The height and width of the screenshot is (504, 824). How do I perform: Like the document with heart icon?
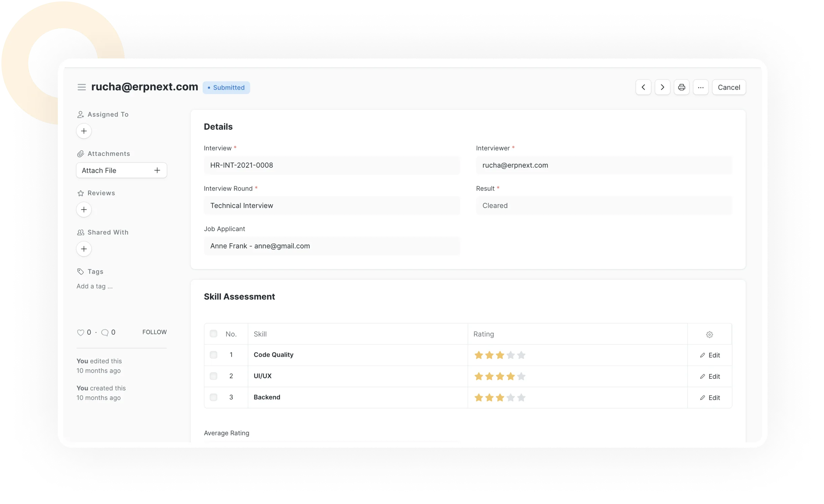click(x=80, y=332)
